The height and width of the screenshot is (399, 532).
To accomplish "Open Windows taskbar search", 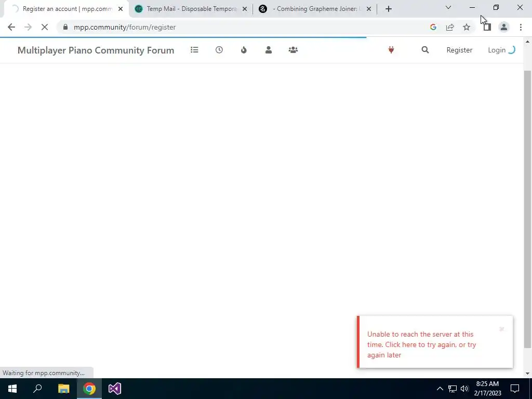I will click(37, 389).
